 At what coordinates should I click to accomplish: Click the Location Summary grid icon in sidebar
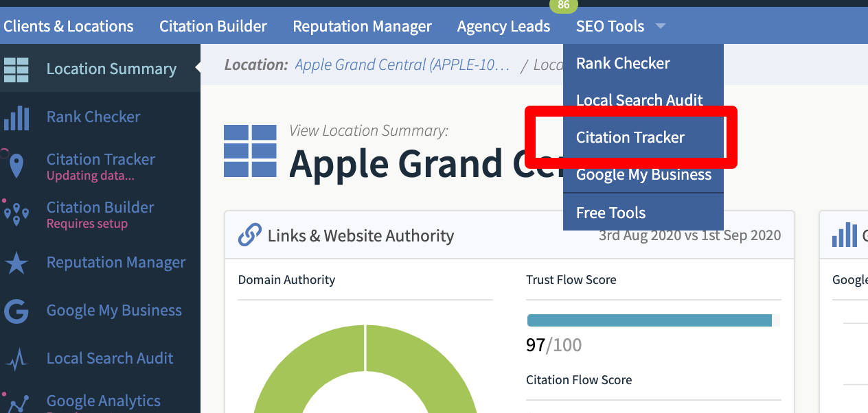pos(16,69)
